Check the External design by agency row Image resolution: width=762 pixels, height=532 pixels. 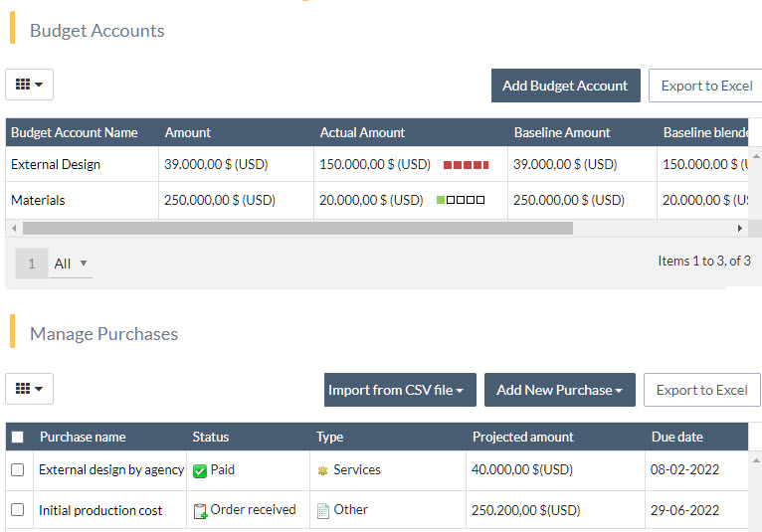17,470
